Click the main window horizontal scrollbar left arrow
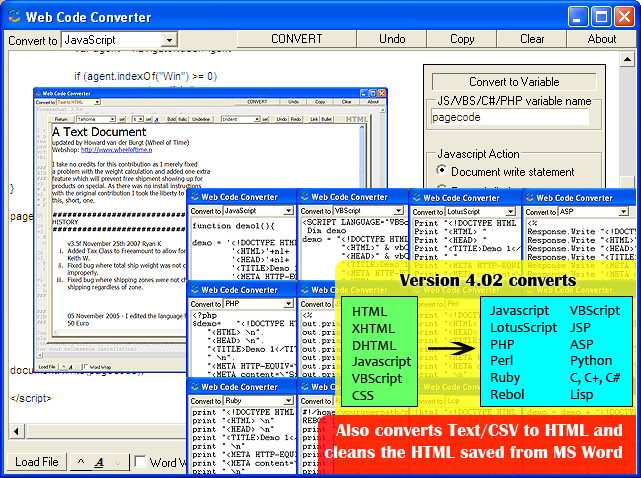The height and width of the screenshot is (478, 641). 16,431
